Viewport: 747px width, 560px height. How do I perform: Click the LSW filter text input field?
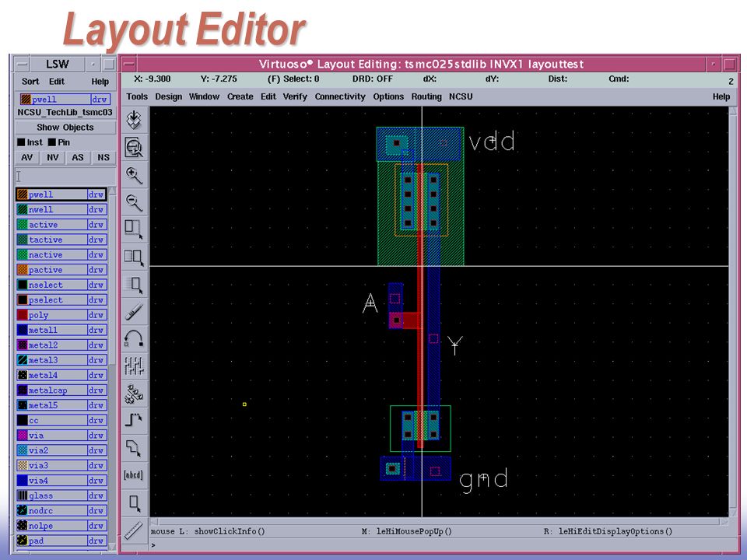tap(65, 177)
